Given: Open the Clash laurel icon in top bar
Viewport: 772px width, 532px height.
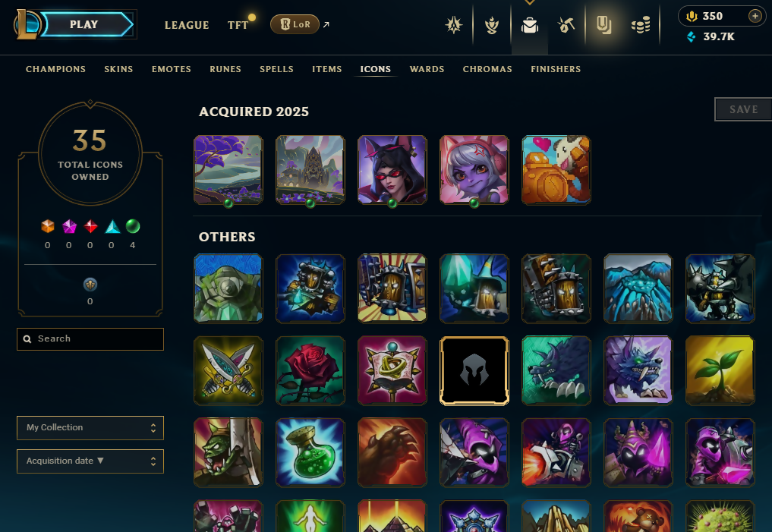Looking at the screenshot, I should coord(491,24).
